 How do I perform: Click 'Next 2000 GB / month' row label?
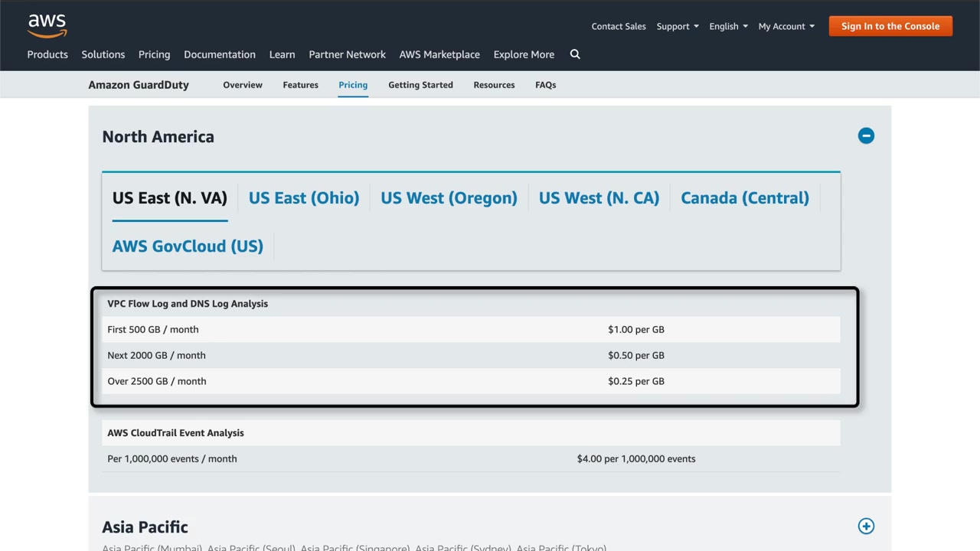coord(156,356)
